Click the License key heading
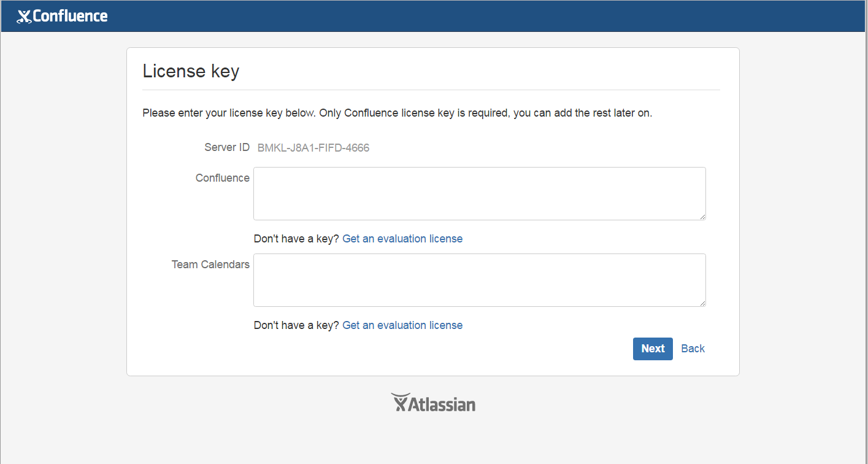This screenshot has height=464, width=868. pos(191,71)
